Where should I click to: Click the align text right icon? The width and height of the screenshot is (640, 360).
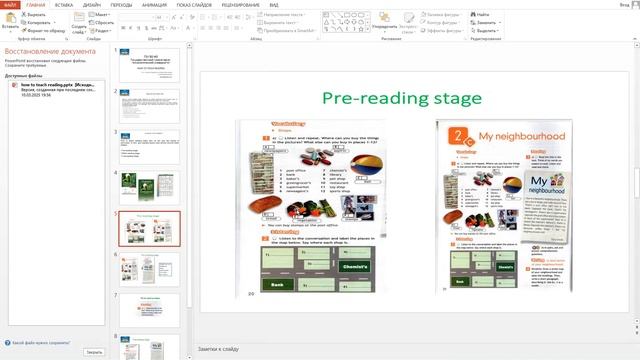coord(218,28)
